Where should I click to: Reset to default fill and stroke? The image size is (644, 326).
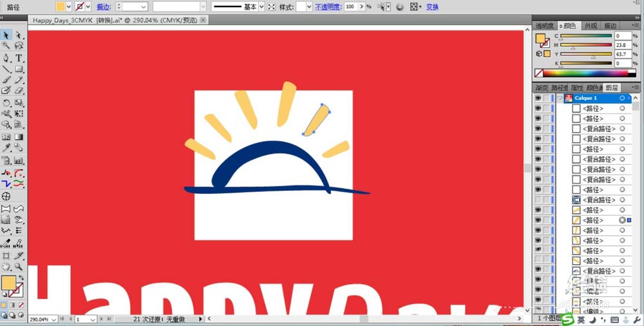tap(4, 295)
